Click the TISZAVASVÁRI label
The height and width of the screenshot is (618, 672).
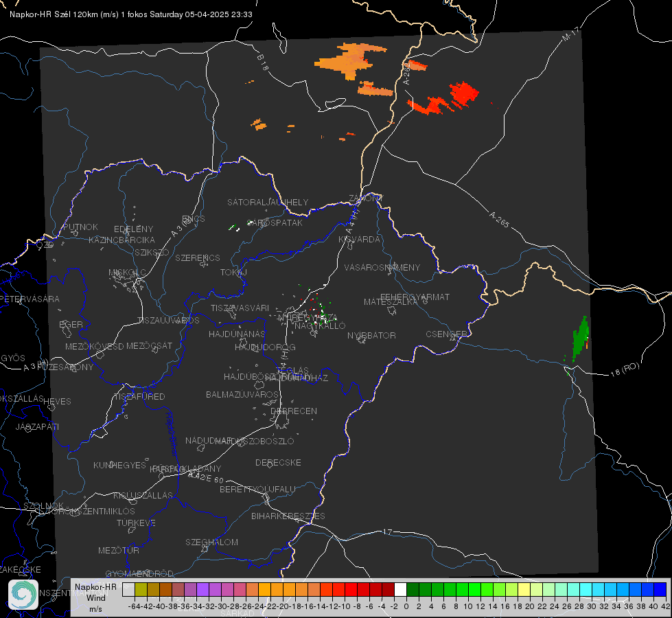[x=240, y=308]
